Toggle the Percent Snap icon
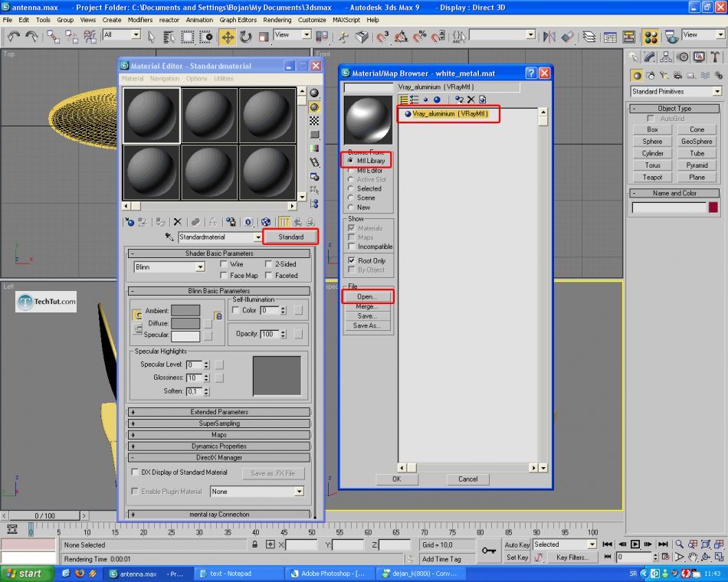Image resolution: width=728 pixels, height=582 pixels. [x=420, y=37]
